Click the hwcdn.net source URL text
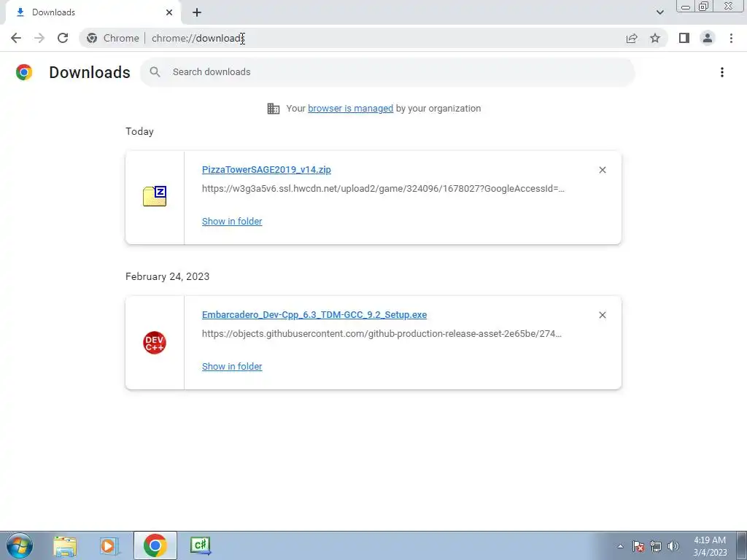 coord(383,189)
